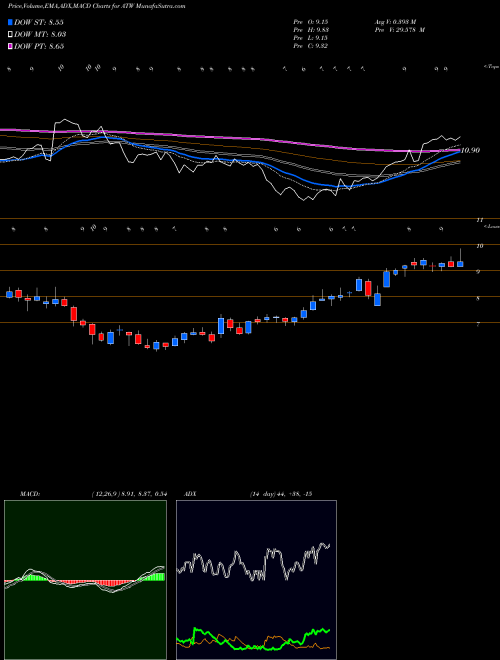Click the 'Pre C: 9.32' close value

pyautogui.click(x=311, y=46)
